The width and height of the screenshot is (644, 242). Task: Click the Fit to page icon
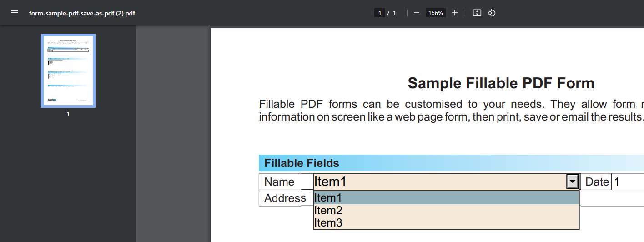coord(477,13)
